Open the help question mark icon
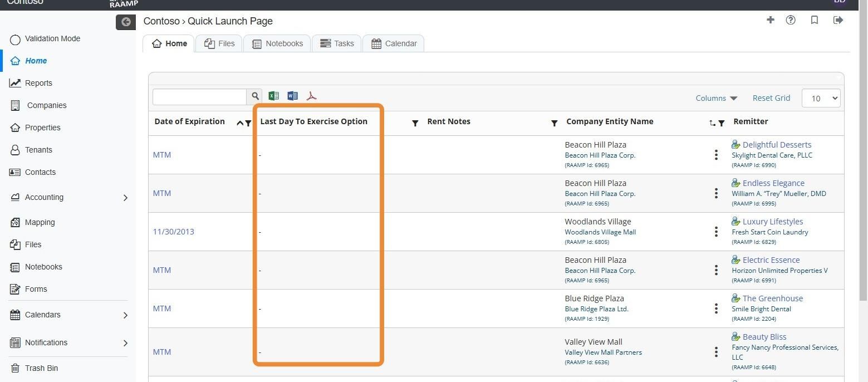Screen dimensions: 868x382 791,20
